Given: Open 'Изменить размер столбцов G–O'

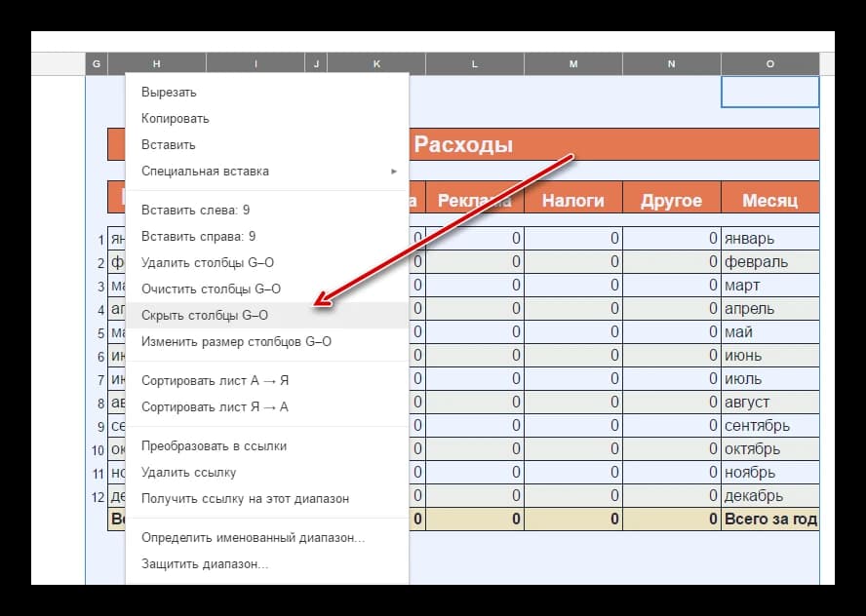Looking at the screenshot, I should (x=236, y=341).
